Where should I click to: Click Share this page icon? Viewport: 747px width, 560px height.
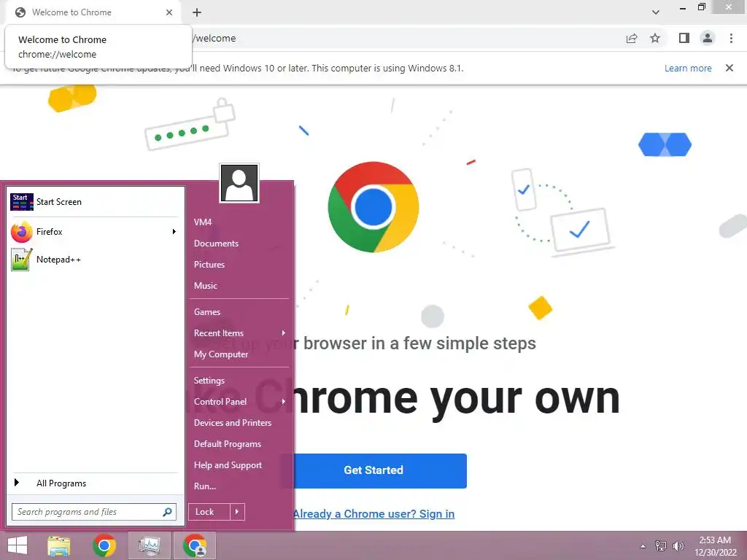(x=632, y=39)
